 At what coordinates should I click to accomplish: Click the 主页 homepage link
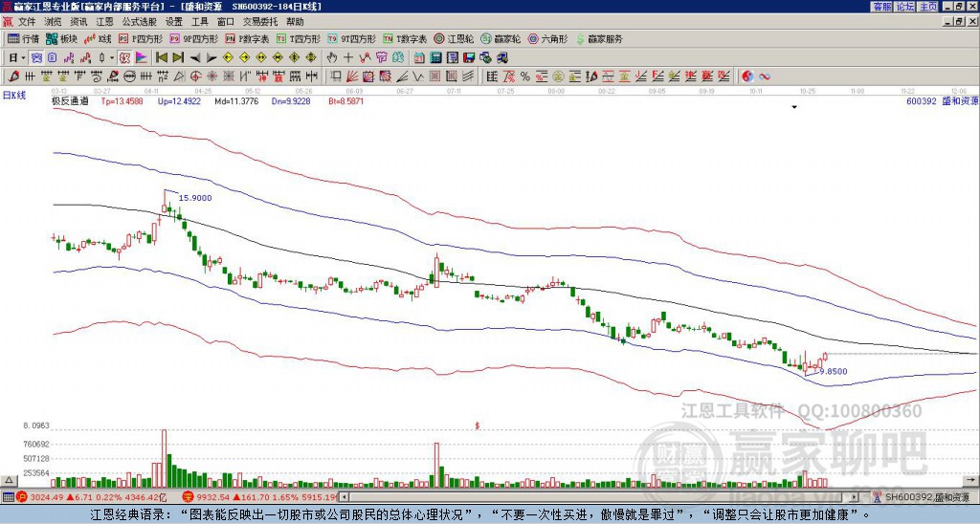[x=927, y=7]
